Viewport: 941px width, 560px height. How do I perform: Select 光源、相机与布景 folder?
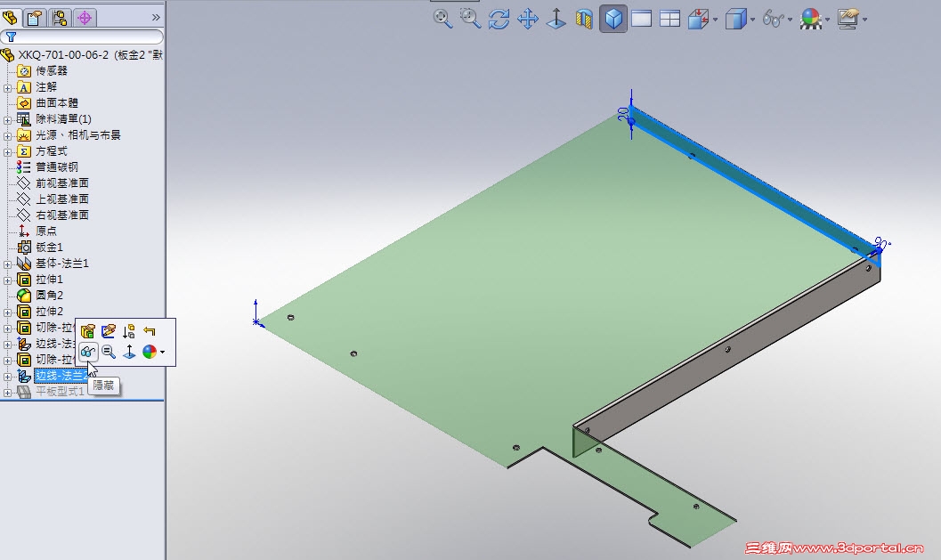[x=78, y=135]
